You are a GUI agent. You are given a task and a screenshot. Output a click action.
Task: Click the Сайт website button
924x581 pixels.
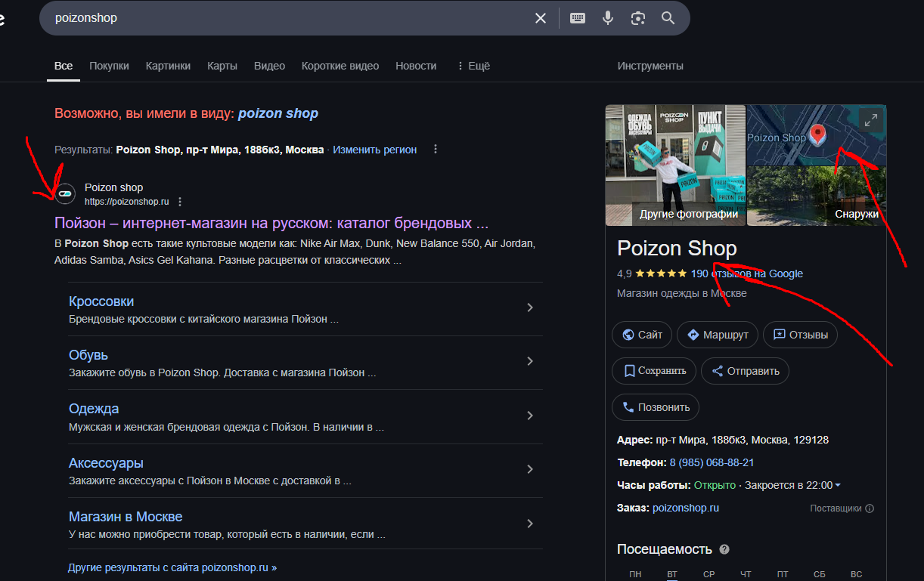click(642, 335)
